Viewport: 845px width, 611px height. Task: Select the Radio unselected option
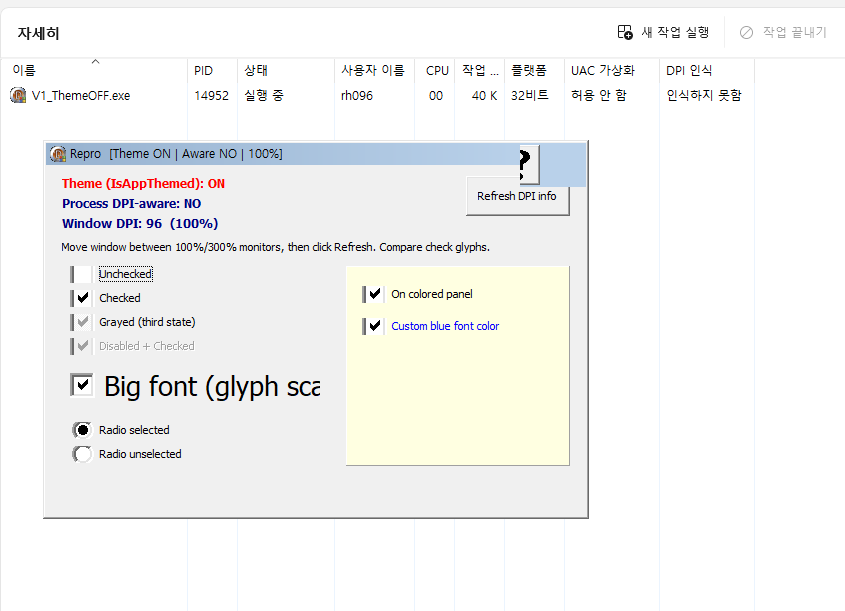(82, 454)
